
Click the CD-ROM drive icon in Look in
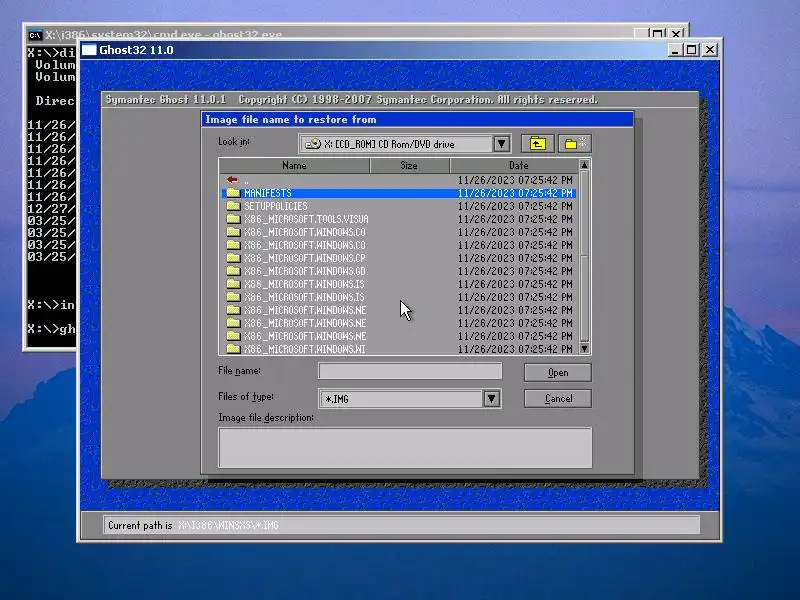[x=312, y=144]
